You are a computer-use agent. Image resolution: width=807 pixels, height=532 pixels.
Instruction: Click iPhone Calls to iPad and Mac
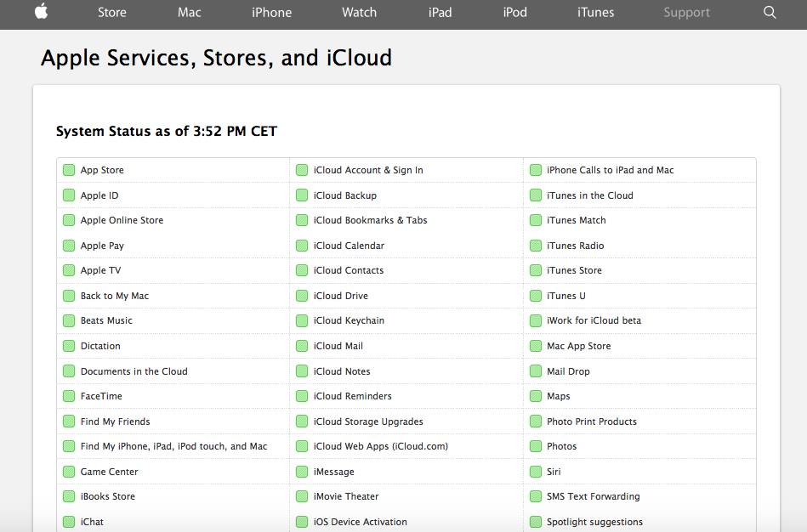click(x=611, y=170)
